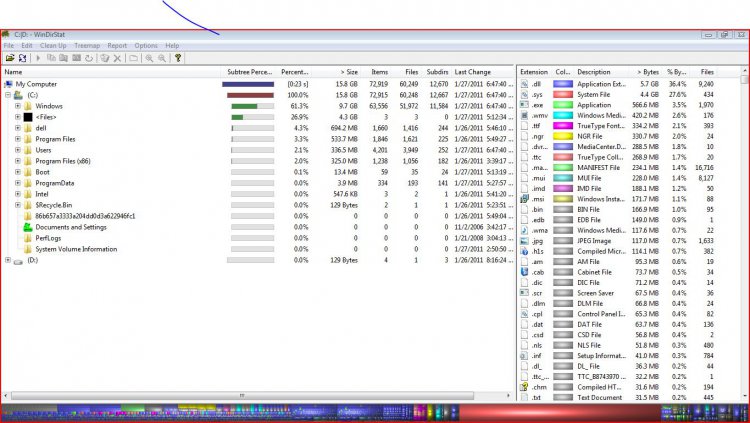Open the File menu
This screenshot has height=423, width=750.
(9, 45)
